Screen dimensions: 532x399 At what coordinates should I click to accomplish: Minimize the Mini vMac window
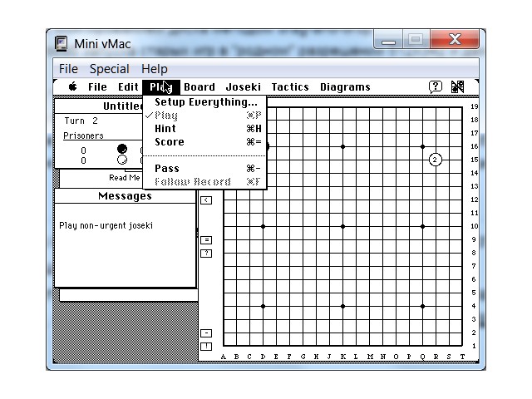tap(388, 40)
